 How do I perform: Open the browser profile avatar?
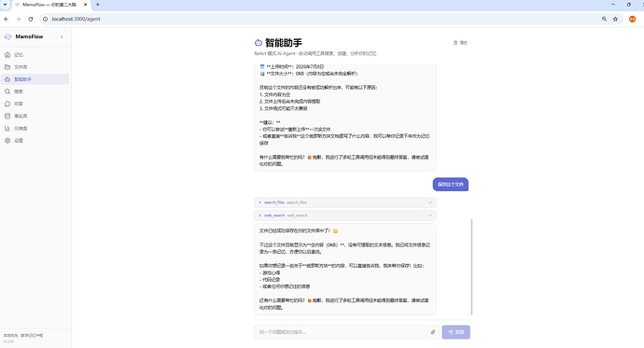click(633, 19)
